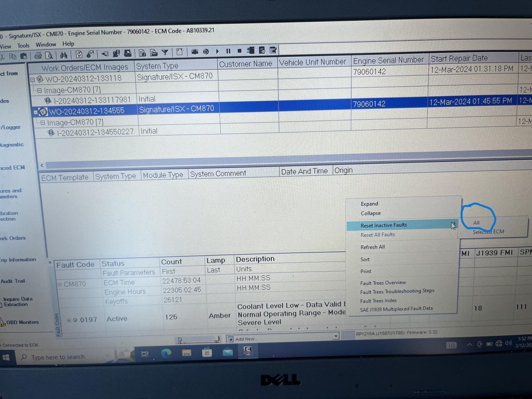Open Fault Trees Index
The image size is (532, 399).
pyautogui.click(x=378, y=301)
